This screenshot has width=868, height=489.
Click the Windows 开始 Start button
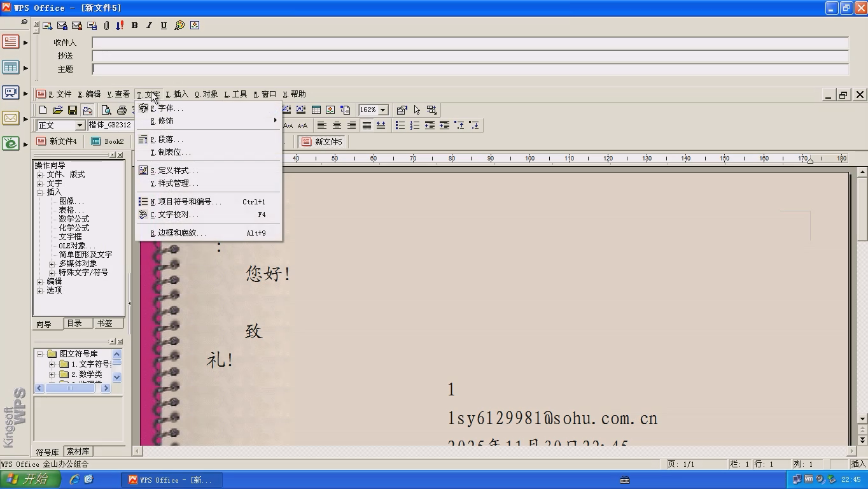pyautogui.click(x=31, y=479)
